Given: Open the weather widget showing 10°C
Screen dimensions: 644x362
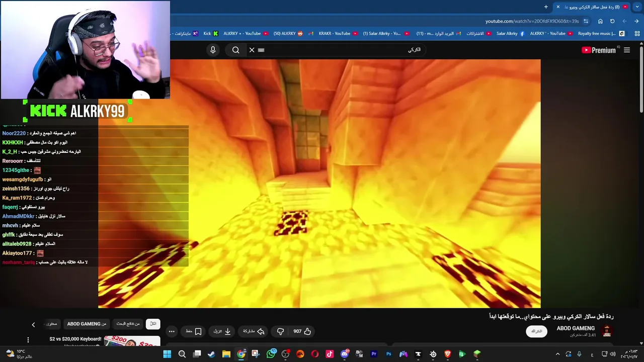Looking at the screenshot, I should click(19, 354).
